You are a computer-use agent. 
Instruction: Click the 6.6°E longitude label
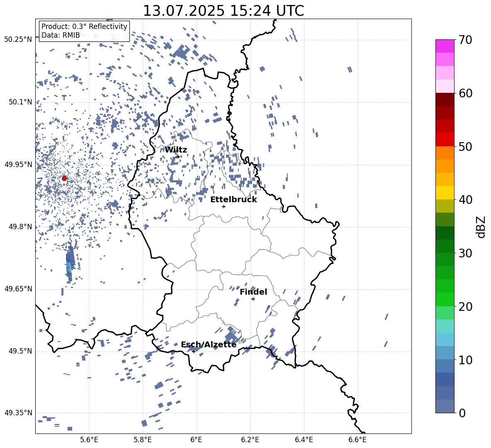(x=357, y=440)
